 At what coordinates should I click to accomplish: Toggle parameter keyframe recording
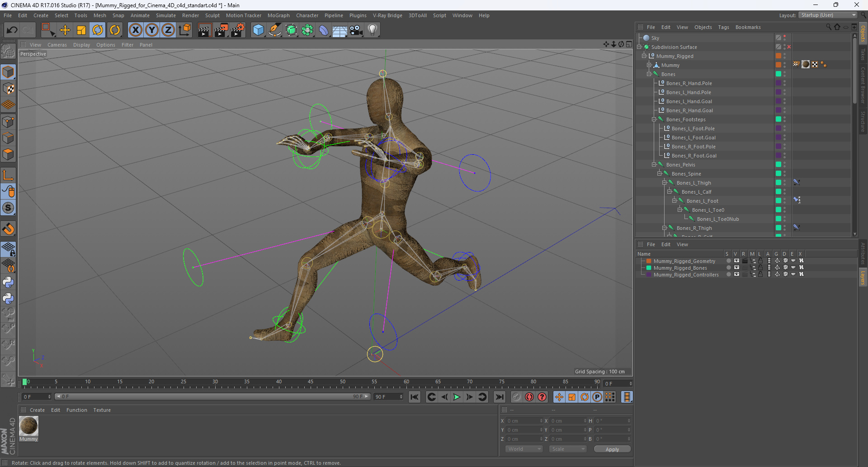point(597,397)
